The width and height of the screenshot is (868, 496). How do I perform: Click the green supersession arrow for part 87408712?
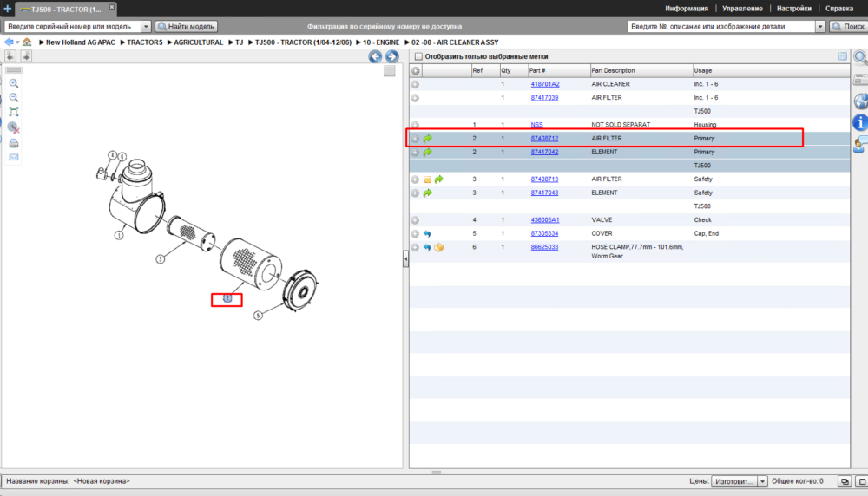(427, 138)
